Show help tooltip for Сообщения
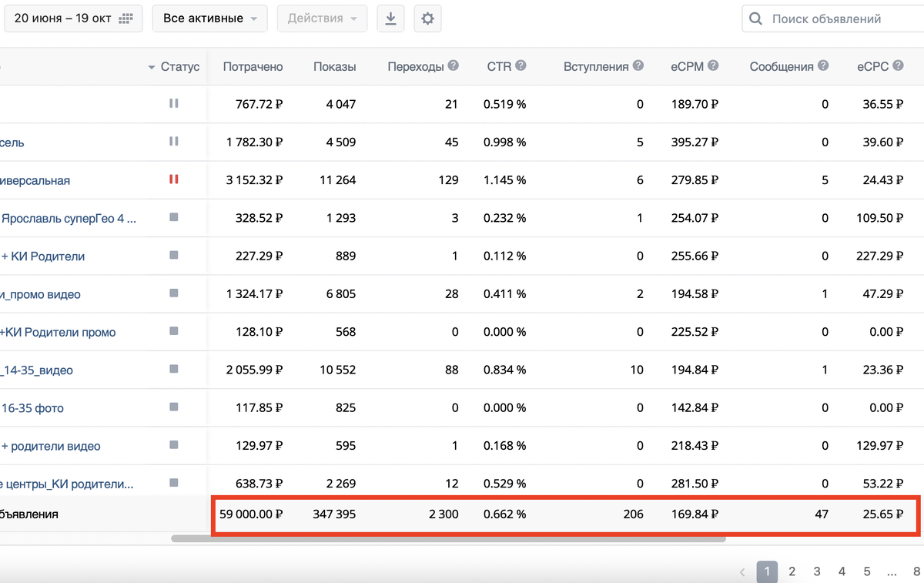 pyautogui.click(x=823, y=66)
